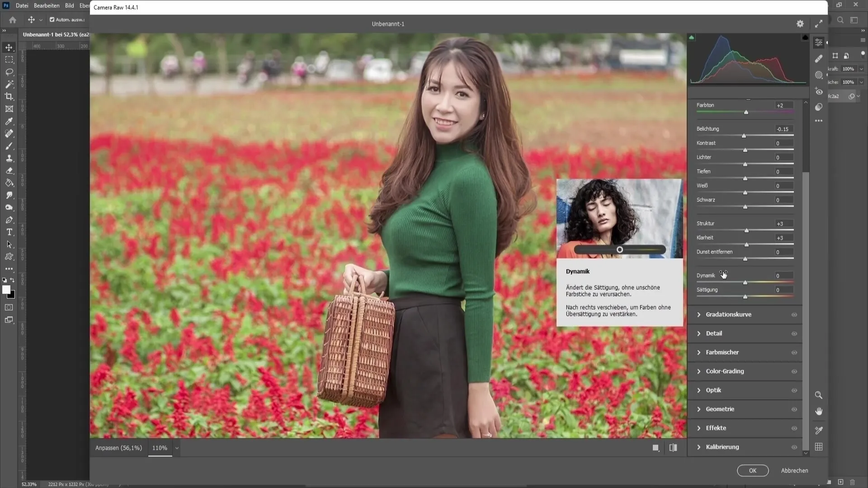Toggle Farbmischer visibility eye
This screenshot has height=488, width=868.
coord(794,353)
